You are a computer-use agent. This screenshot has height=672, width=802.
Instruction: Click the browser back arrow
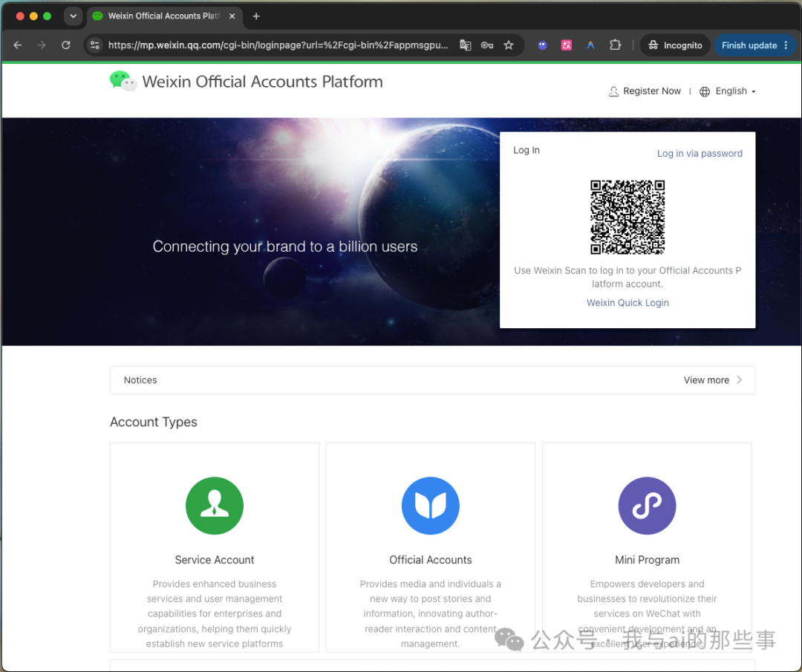tap(17, 45)
